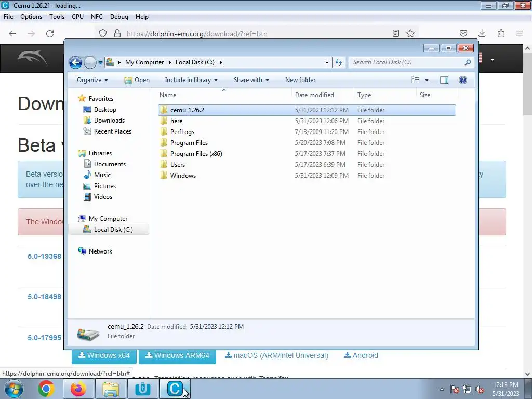Select the PerfLogs folder
This screenshot has width=532, height=399.
click(x=307, y=131)
